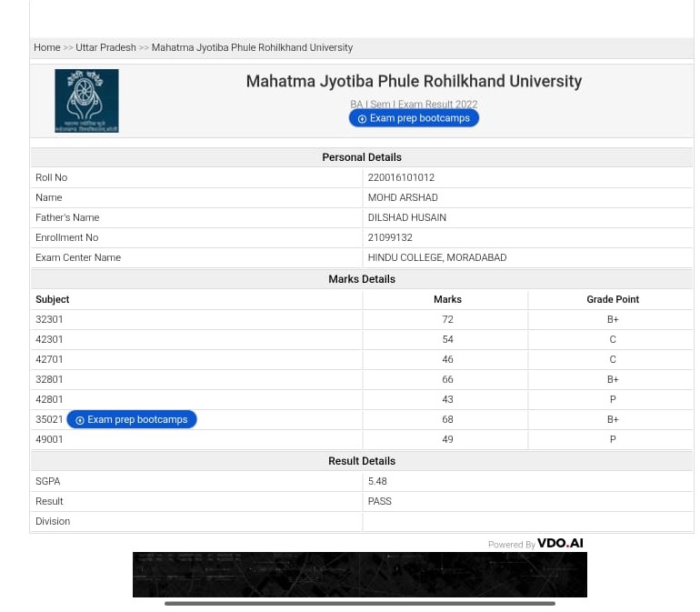Click the SGPA label
The width and height of the screenshot is (700, 612).
click(48, 482)
